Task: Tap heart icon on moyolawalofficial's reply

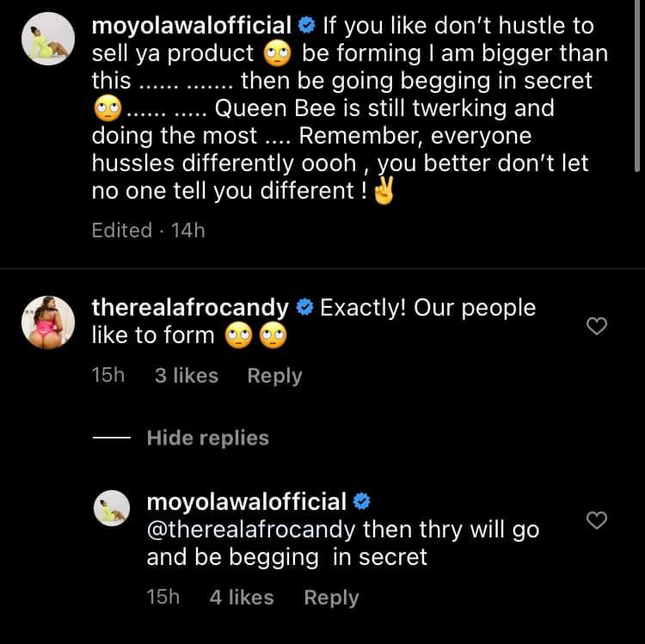Action: click(596, 519)
